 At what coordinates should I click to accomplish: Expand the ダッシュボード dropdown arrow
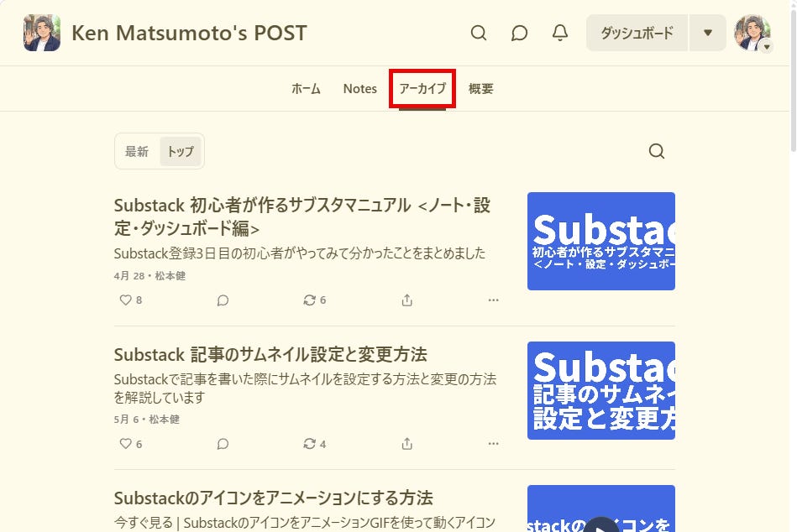707,33
